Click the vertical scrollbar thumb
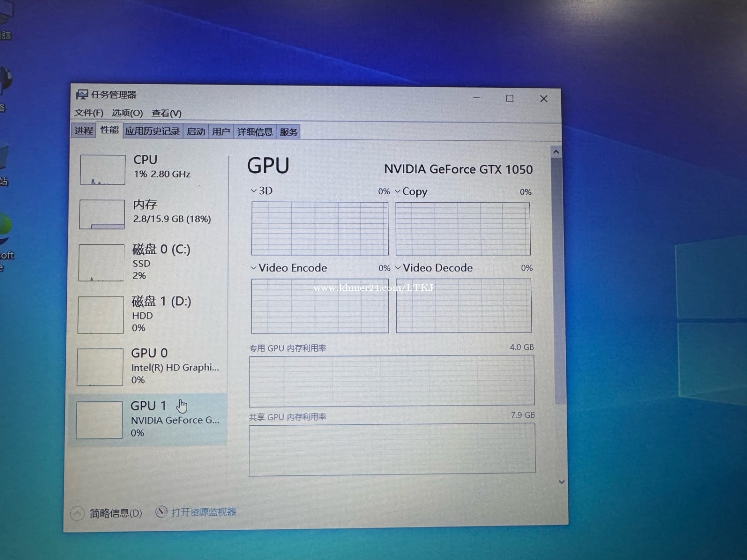747x560 pixels. [558, 281]
